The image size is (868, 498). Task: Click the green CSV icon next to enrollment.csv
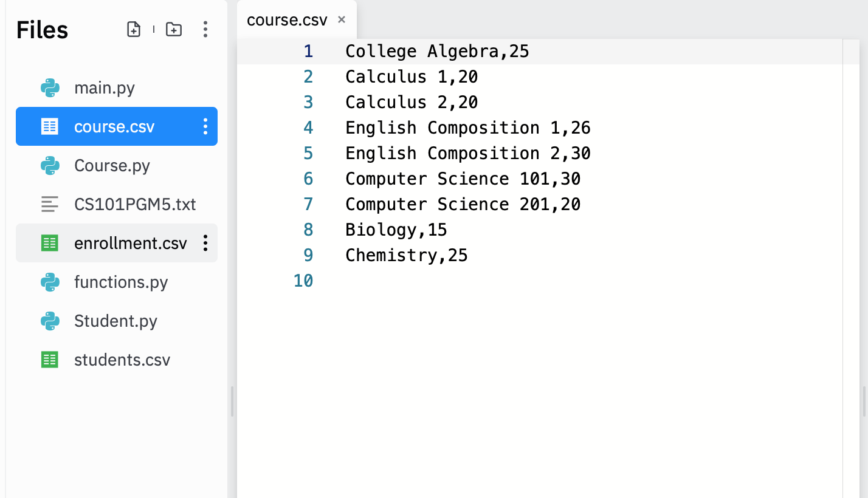tap(49, 243)
